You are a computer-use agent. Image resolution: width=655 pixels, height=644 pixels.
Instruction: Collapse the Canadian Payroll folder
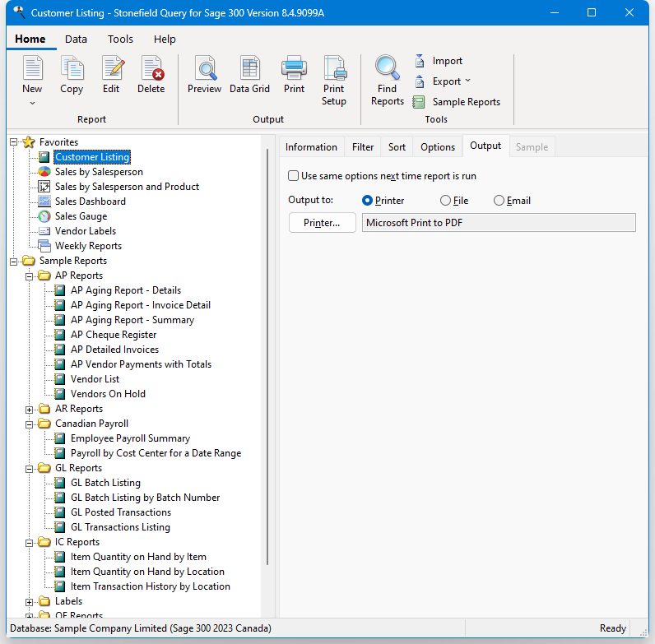[30, 424]
